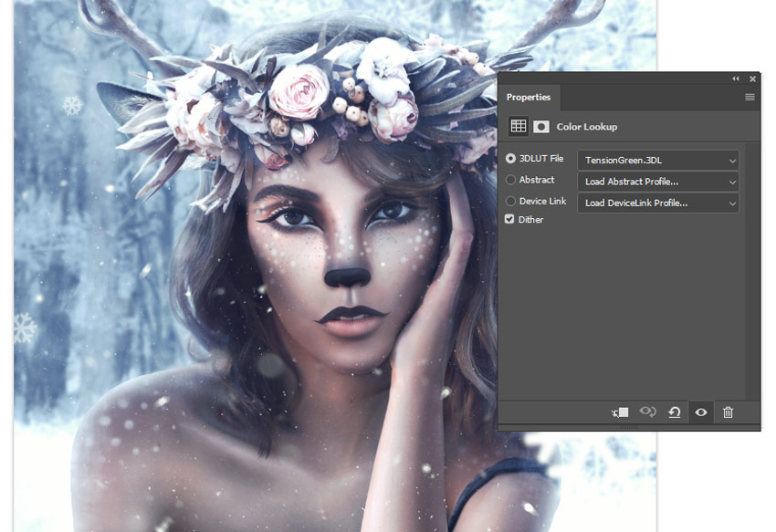This screenshot has width=776, height=532.
Task: Close the Properties panel
Action: point(752,78)
